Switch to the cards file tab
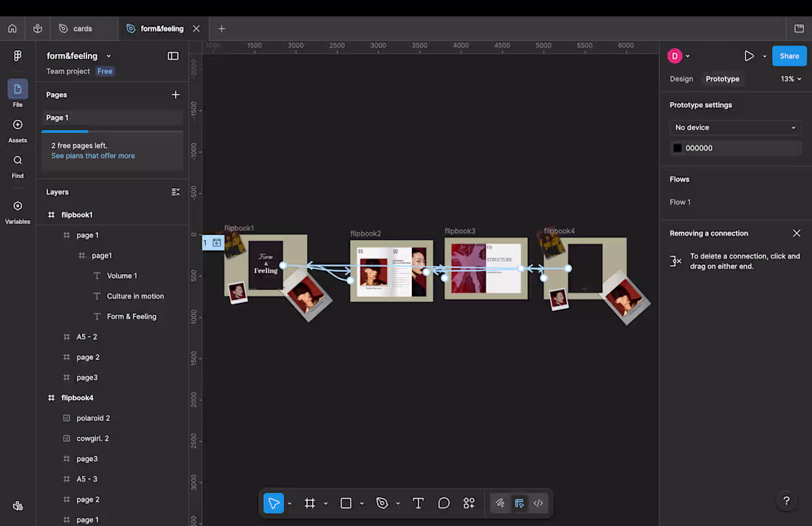The width and height of the screenshot is (812, 526). (x=81, y=28)
